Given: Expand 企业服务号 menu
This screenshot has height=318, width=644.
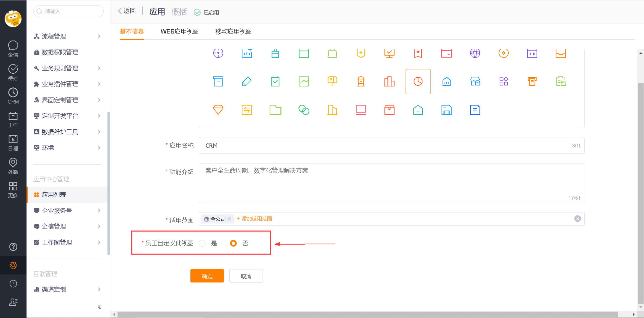Looking at the screenshot, I should (x=67, y=210).
